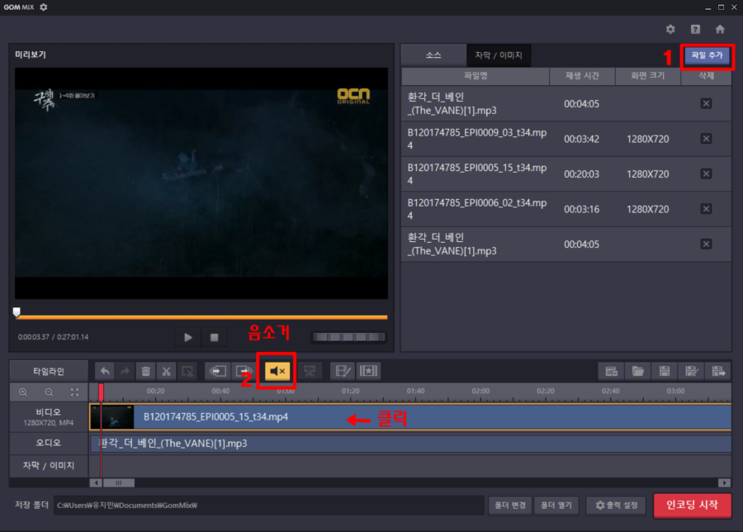The width and height of the screenshot is (743, 532).
Task: Select B120174785_EPI0006_02_t34.mp4 in source list
Action: 566,209
